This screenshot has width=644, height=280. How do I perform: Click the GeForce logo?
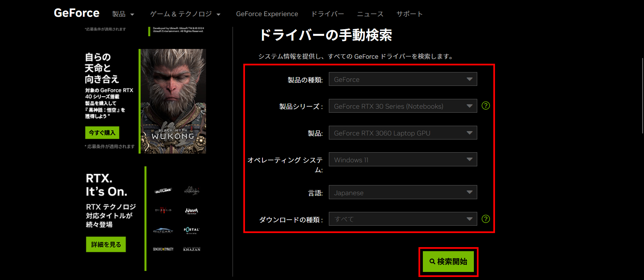coord(77,13)
